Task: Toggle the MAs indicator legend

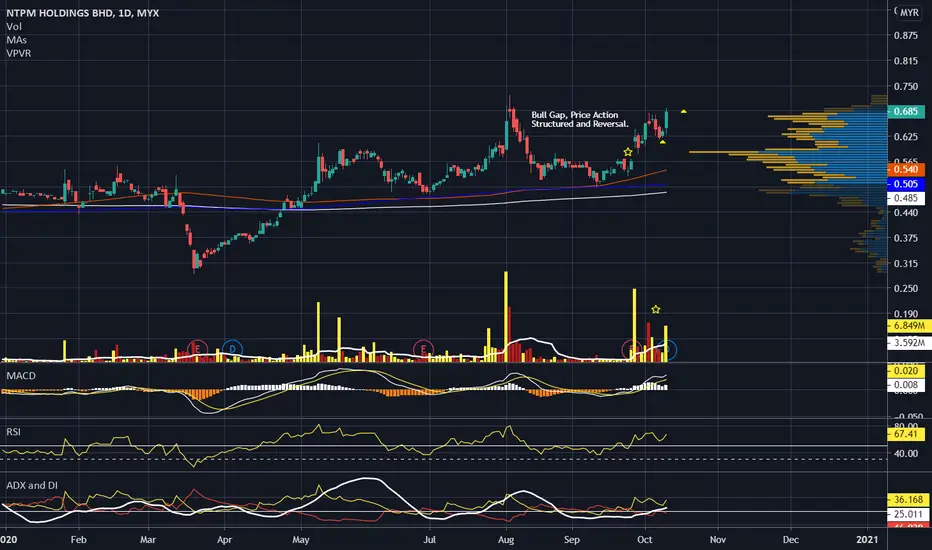Action: click(17, 40)
